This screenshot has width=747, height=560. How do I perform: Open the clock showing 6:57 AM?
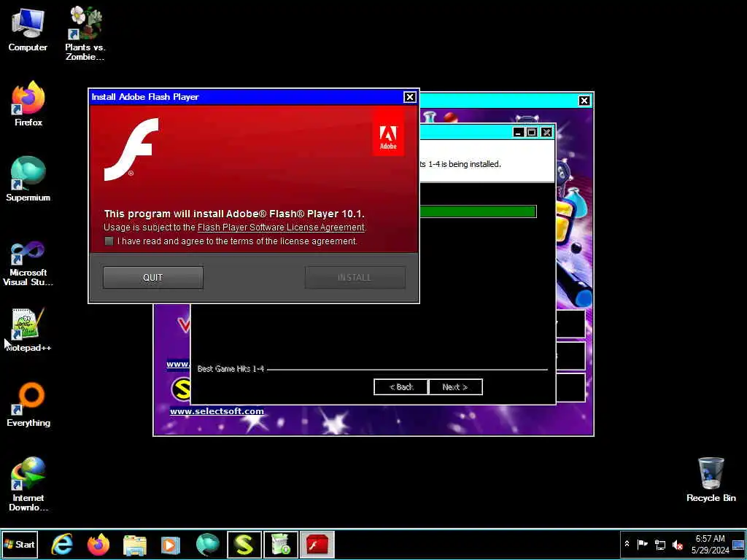tap(711, 544)
